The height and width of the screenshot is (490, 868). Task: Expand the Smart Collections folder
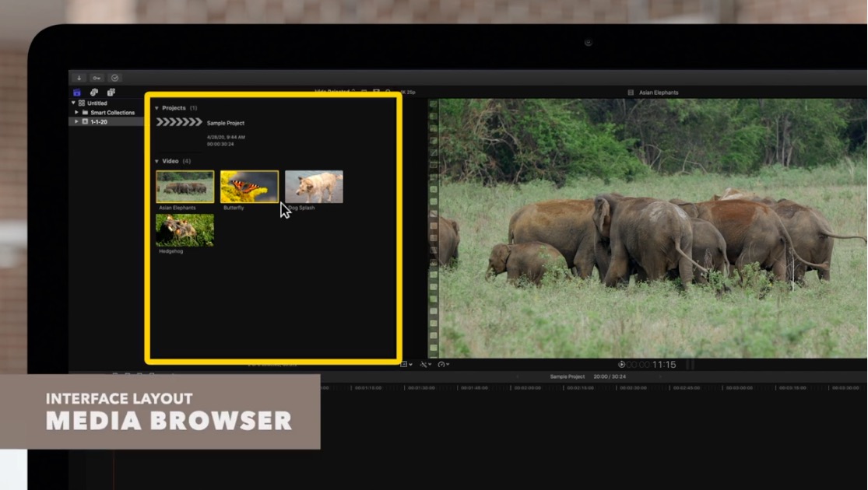77,112
